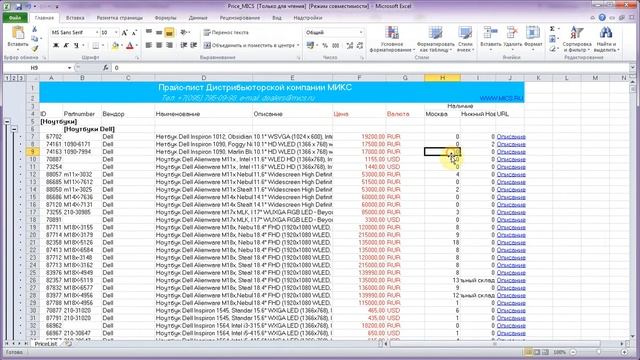This screenshot has width=640, height=360.
Task: Align text left
Action: (x=149, y=45)
